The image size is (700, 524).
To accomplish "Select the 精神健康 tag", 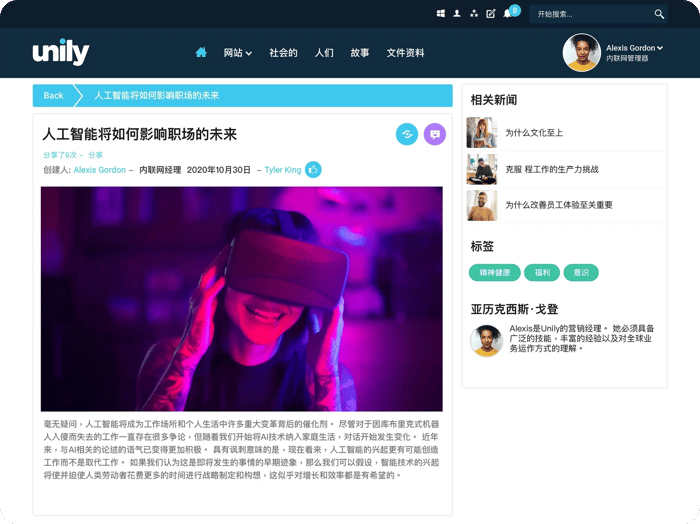I will 494,272.
